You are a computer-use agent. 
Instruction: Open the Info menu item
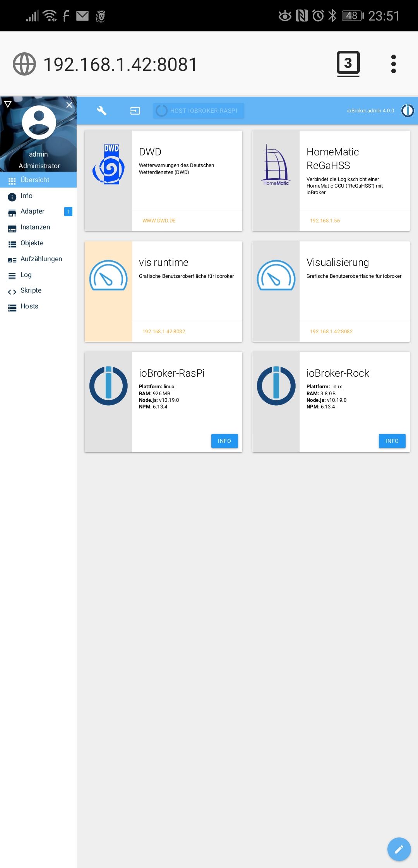coord(38,196)
